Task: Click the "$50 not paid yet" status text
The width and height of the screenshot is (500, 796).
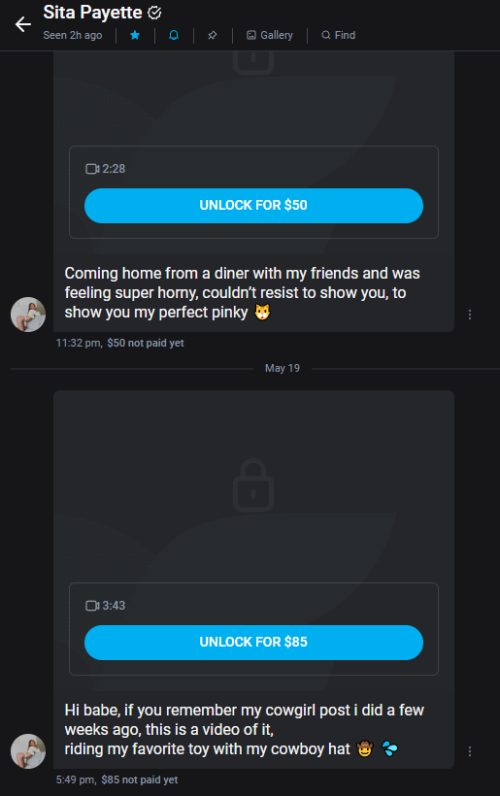Action: point(146,343)
